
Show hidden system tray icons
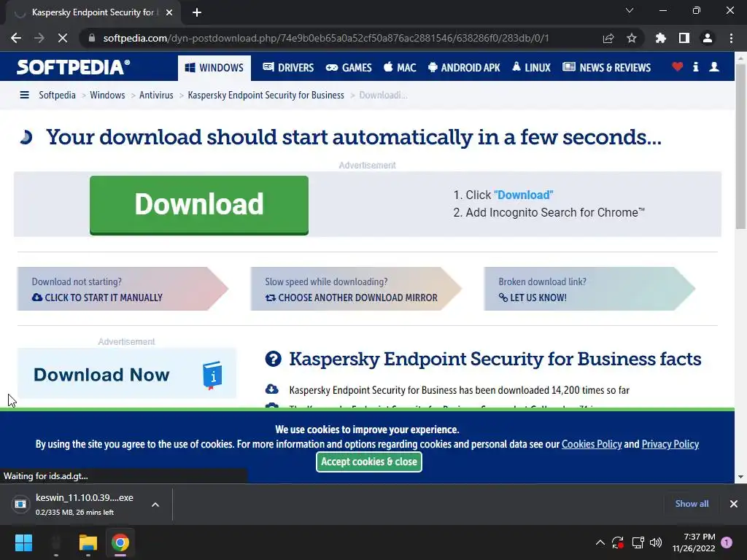[600, 542]
